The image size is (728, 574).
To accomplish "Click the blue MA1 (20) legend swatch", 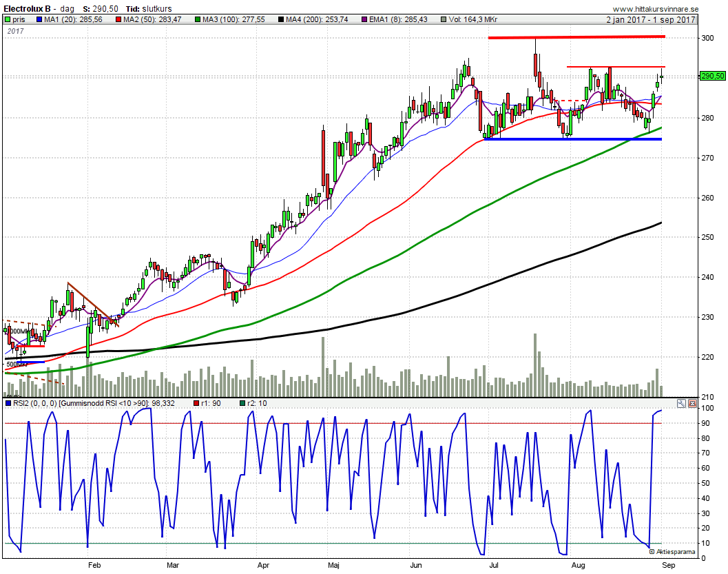I will (x=39, y=19).
